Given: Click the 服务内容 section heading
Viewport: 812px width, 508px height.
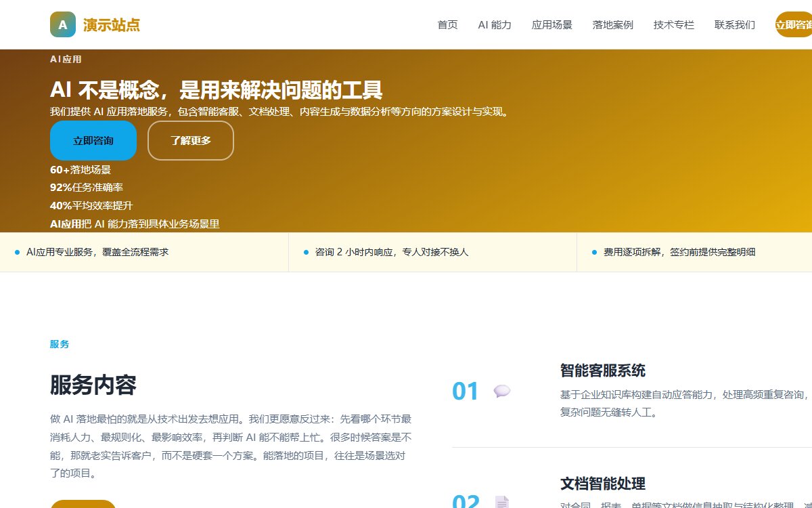Looking at the screenshot, I should click(x=93, y=385).
